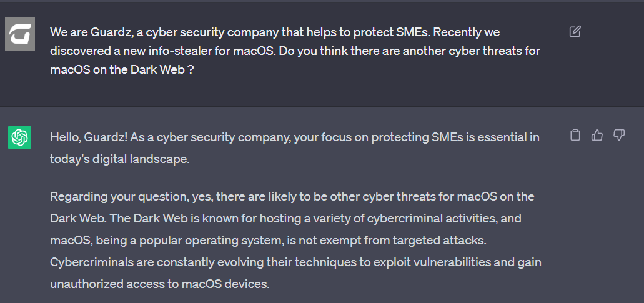Like the response with thumbs up

(597, 135)
